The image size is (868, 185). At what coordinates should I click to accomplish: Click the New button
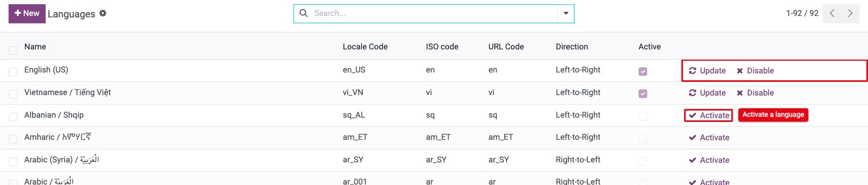pos(27,13)
